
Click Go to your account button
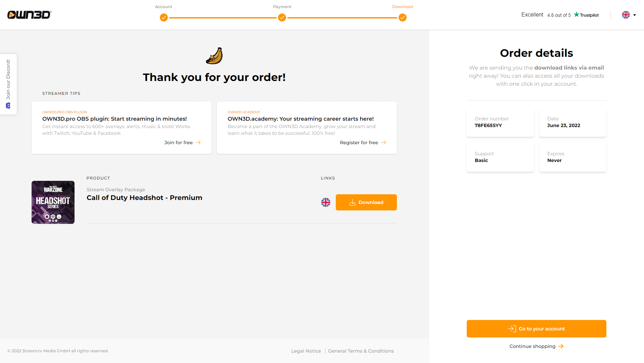coord(536,329)
